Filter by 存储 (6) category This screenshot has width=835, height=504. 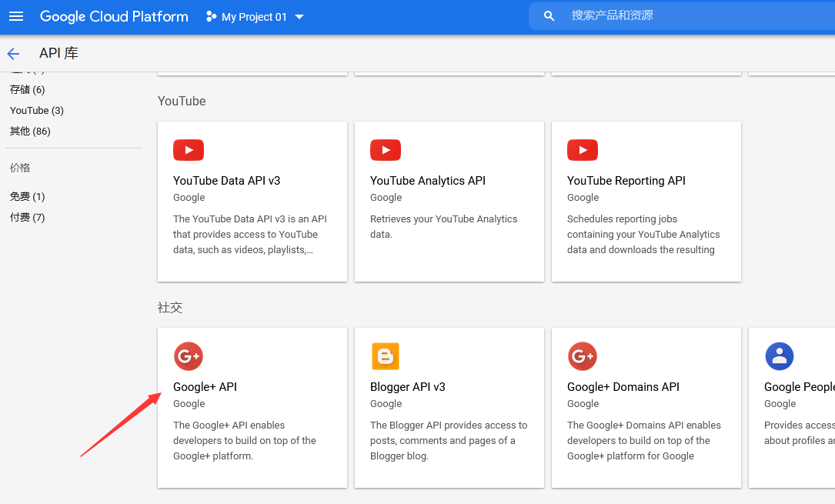[x=28, y=89]
